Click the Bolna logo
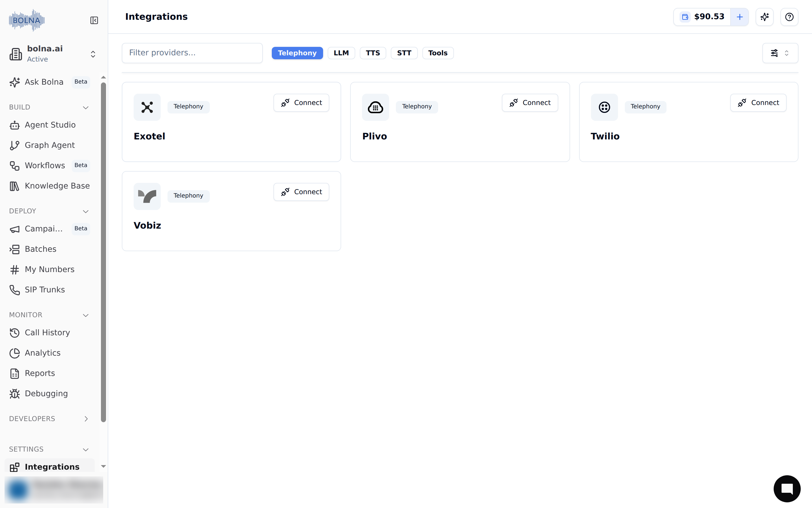The width and height of the screenshot is (812, 508). [27, 20]
